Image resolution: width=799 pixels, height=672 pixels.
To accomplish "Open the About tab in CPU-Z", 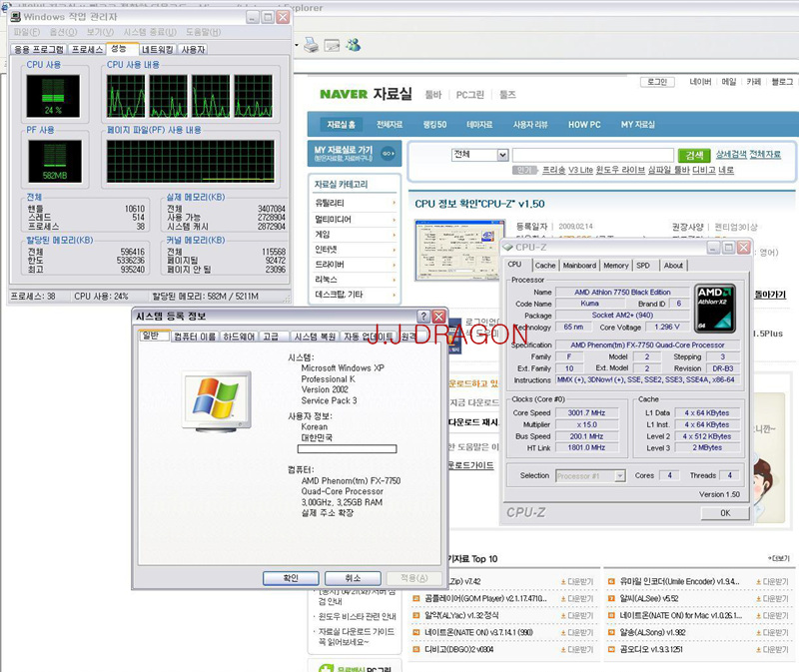I will tap(673, 266).
